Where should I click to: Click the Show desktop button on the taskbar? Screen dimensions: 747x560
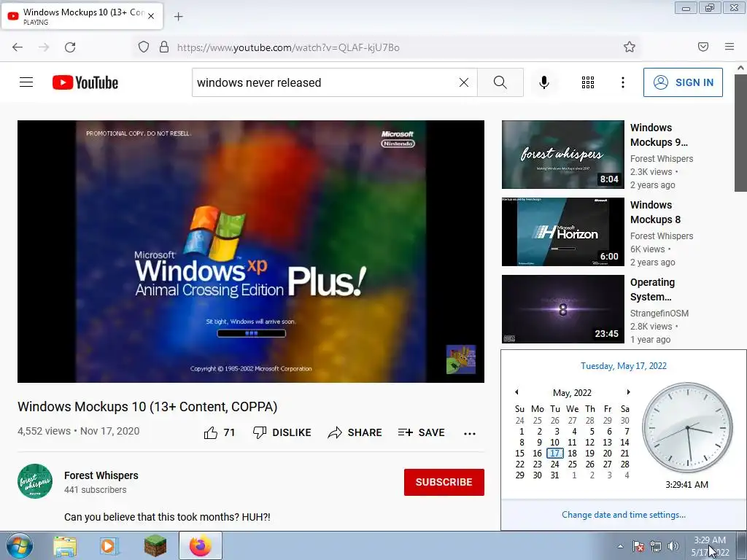[742, 545]
